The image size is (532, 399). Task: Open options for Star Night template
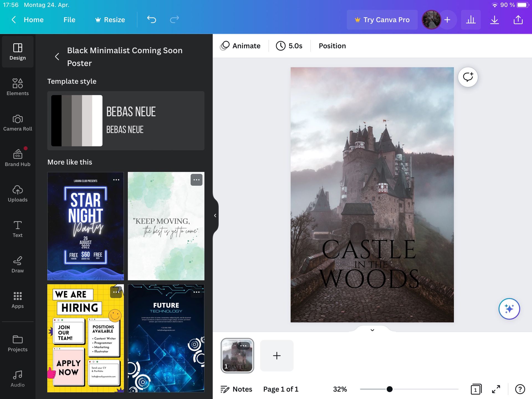point(116,180)
